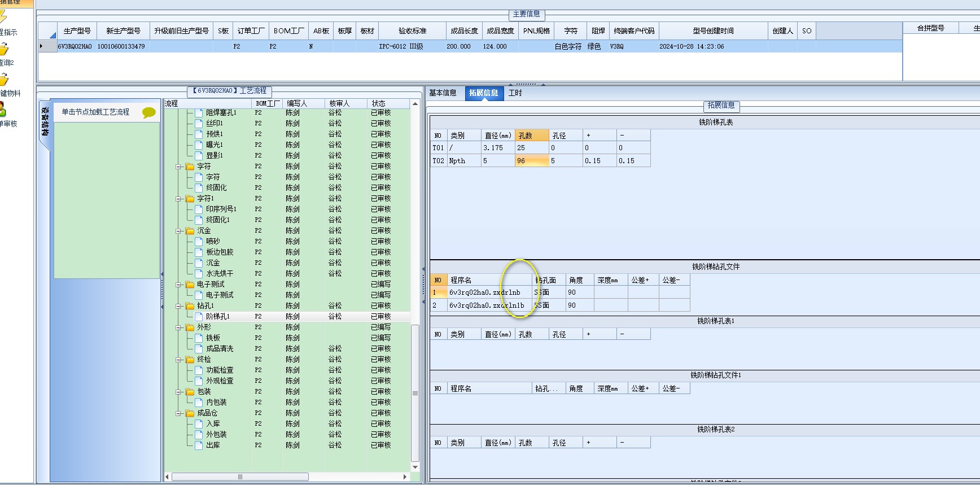Select the 外包装 tree row
Screen dimensions: 980x485
(288, 435)
